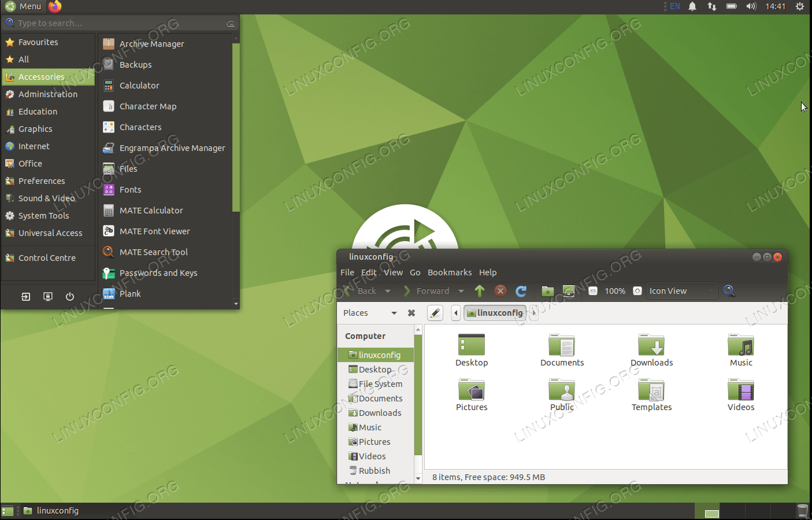The image size is (812, 520).
Task: Open Passwords and Keys
Action: point(164,273)
